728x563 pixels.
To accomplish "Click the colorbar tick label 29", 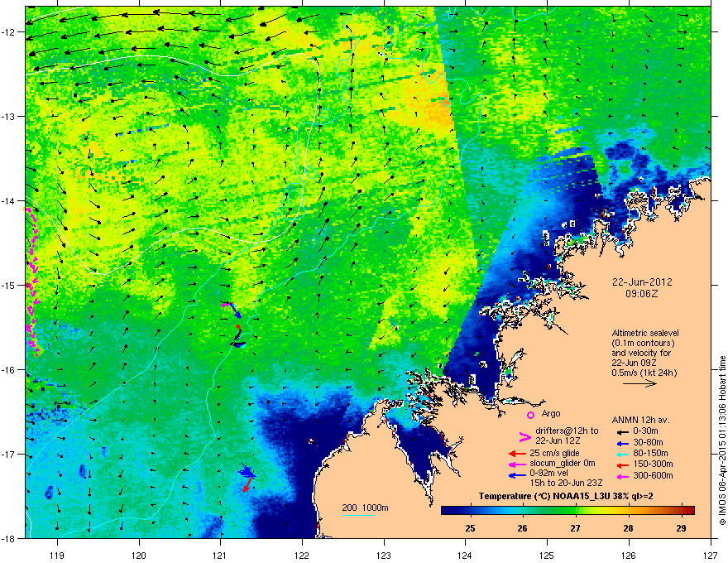I will coord(681,528).
